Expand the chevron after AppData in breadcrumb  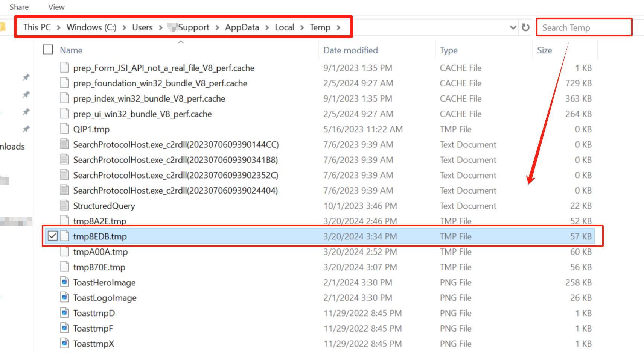pos(267,27)
